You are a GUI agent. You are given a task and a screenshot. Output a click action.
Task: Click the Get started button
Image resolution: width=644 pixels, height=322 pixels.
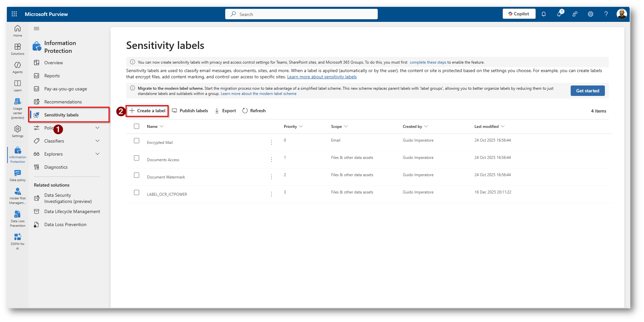pos(588,91)
